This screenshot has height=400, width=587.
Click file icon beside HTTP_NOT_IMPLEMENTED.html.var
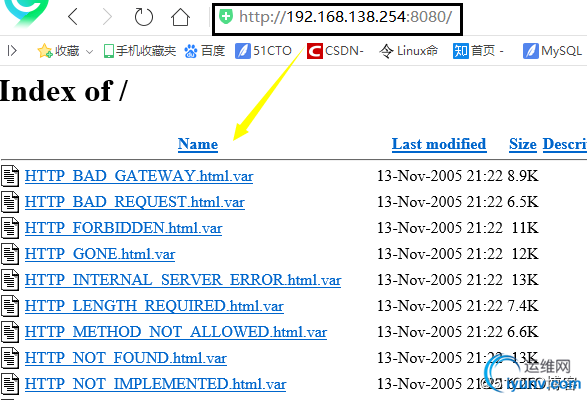click(10, 384)
